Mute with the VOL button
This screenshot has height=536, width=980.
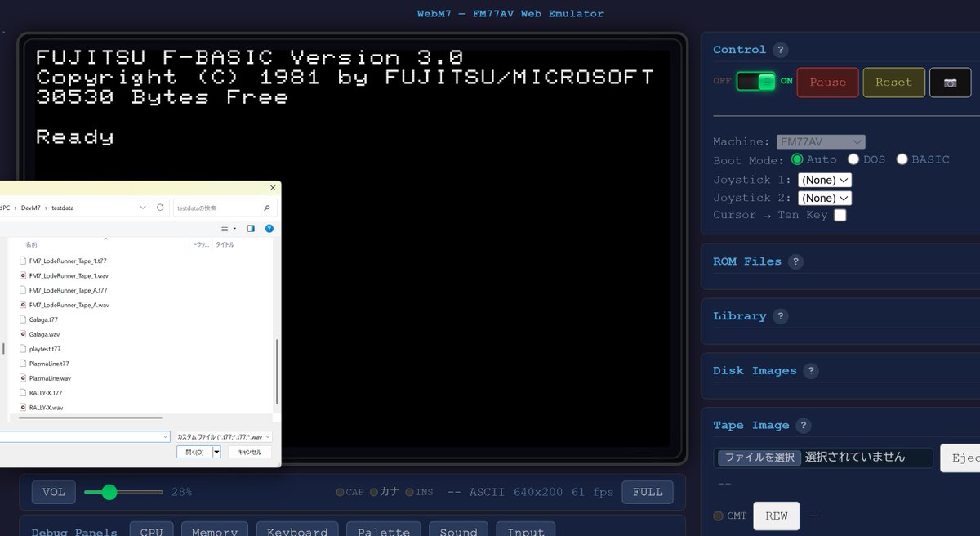(53, 492)
